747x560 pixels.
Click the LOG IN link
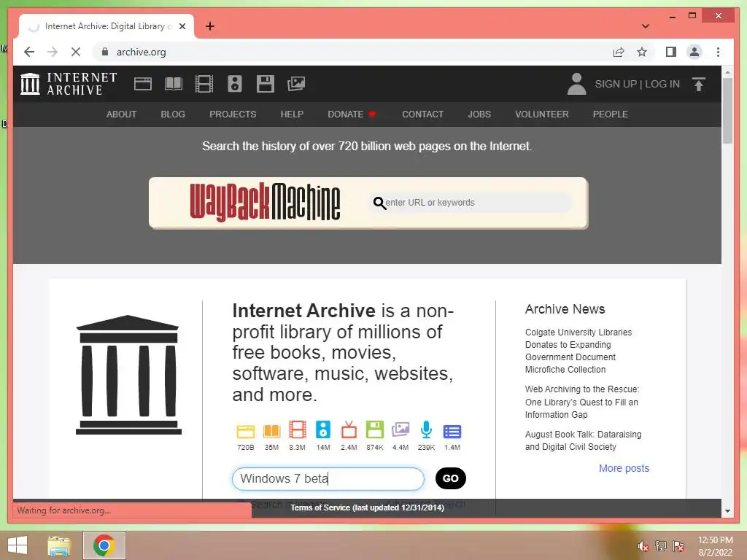click(662, 84)
